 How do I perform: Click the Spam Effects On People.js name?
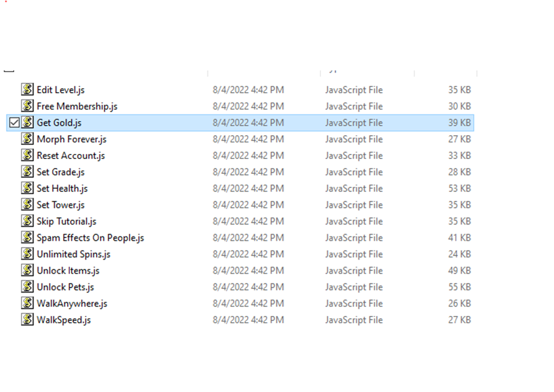90,238
